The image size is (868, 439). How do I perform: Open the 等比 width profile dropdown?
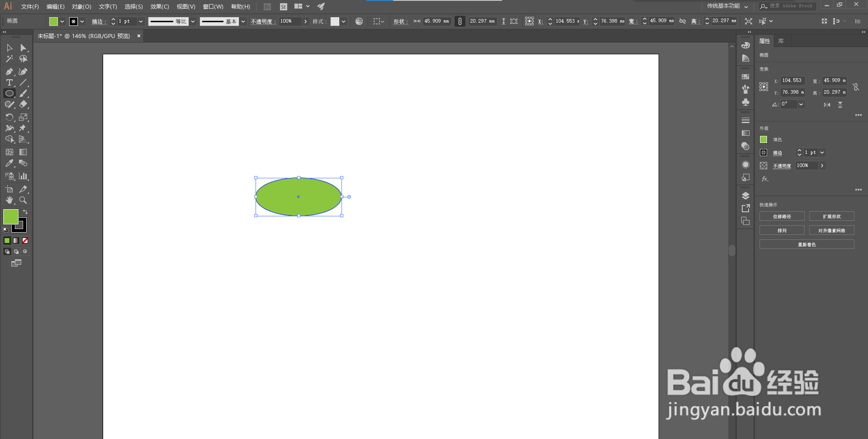click(x=193, y=21)
